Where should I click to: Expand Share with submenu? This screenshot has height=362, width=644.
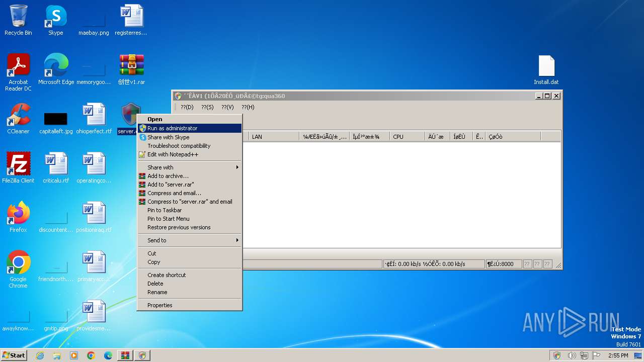coord(190,167)
